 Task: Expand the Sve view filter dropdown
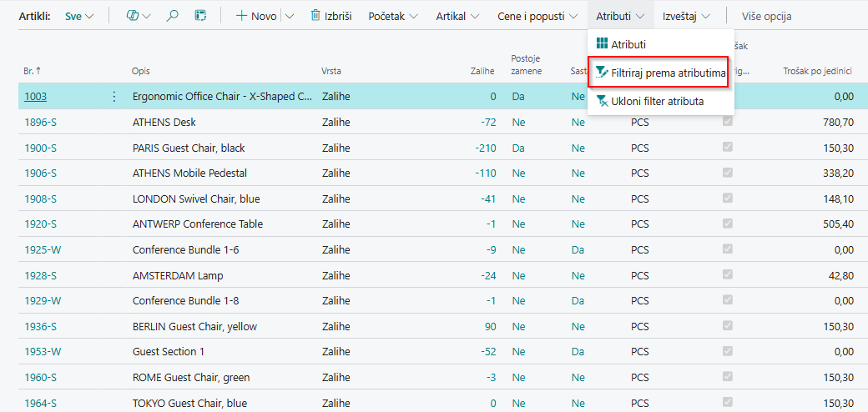[80, 16]
